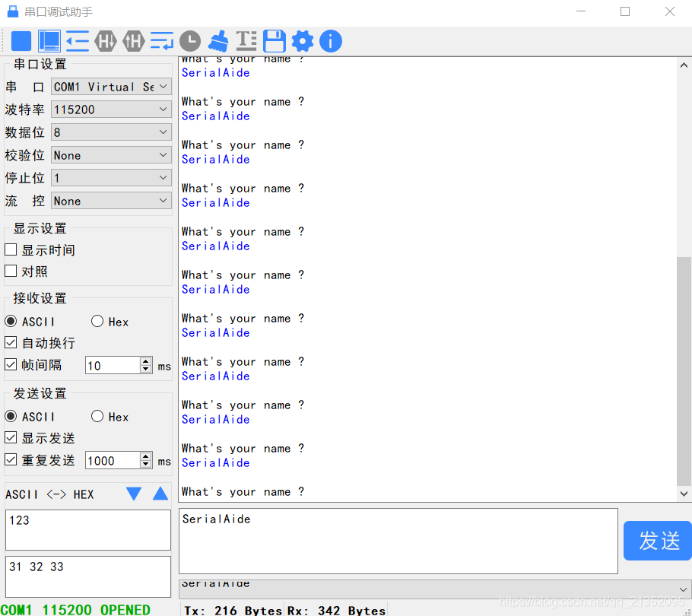Minimize the 串口调试助手 window
The image size is (692, 616).
pyautogui.click(x=581, y=11)
